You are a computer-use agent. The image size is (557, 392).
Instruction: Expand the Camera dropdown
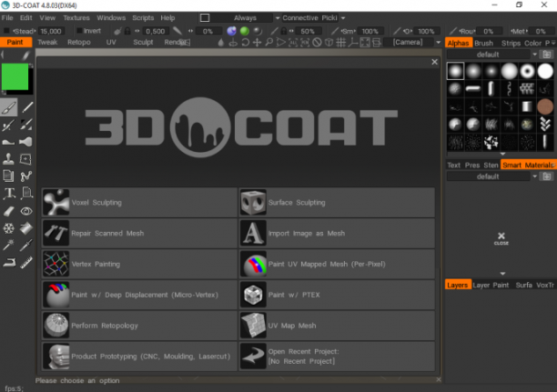click(439, 42)
